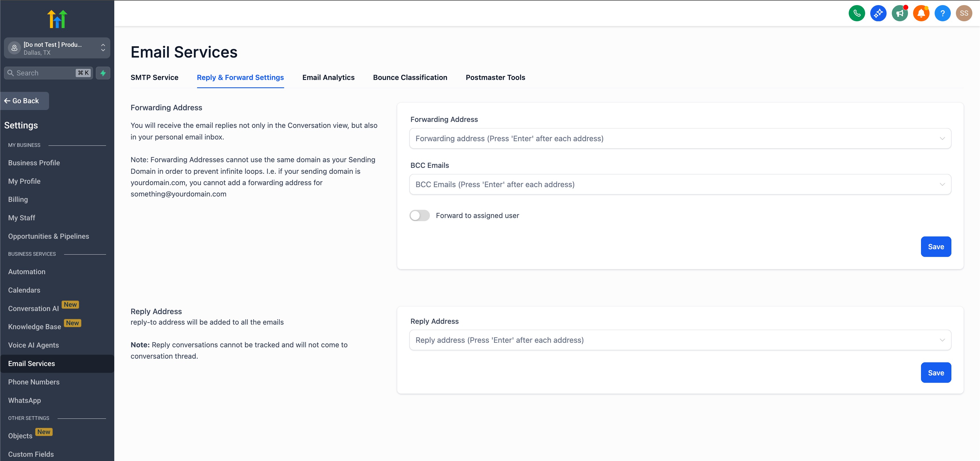Open the account location switcher
This screenshot has height=461, width=980.
[57, 48]
